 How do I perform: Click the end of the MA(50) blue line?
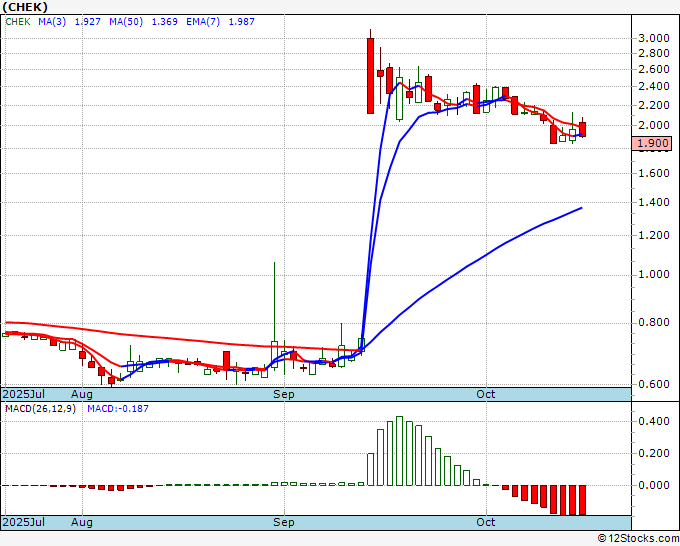point(581,208)
